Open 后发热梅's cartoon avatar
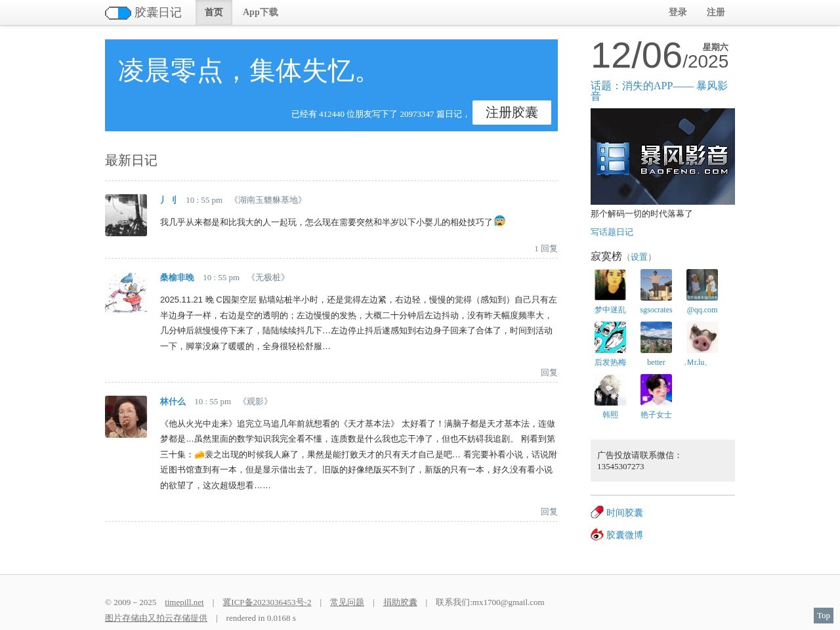The image size is (840, 630). tap(610, 337)
